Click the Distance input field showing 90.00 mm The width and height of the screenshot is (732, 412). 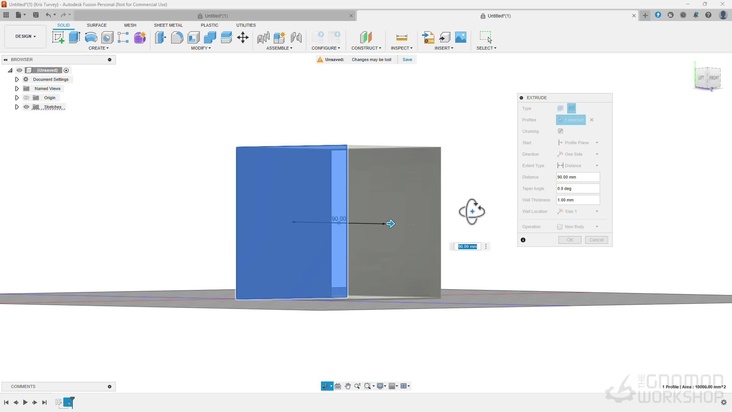pyautogui.click(x=578, y=177)
